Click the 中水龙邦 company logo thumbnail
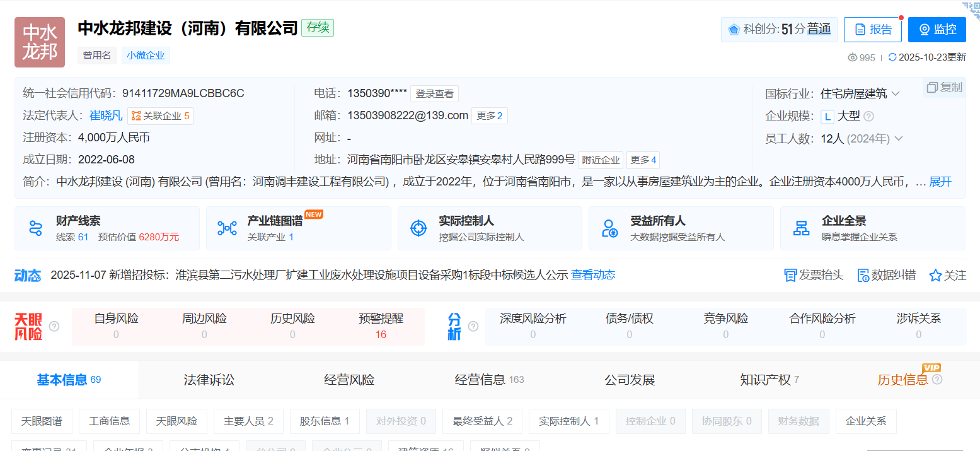Screen dimensions: 980x451 tap(40, 42)
